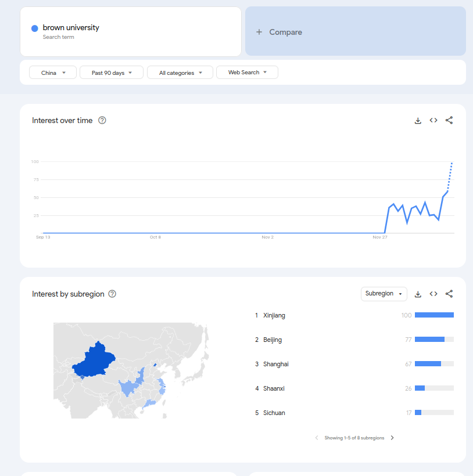Click the dotted peak of the trend line

[451, 164]
